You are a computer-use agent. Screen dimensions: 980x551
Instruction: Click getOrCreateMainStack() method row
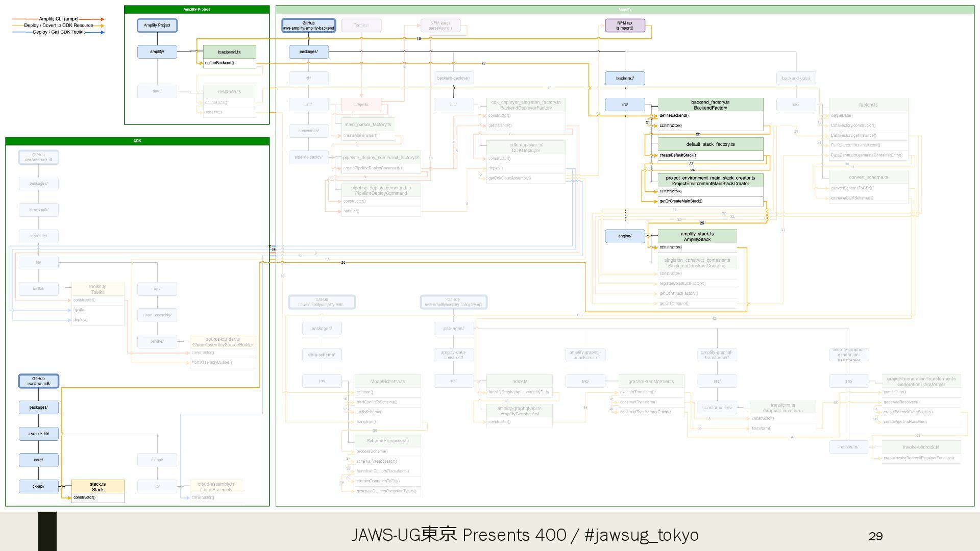[x=681, y=201]
